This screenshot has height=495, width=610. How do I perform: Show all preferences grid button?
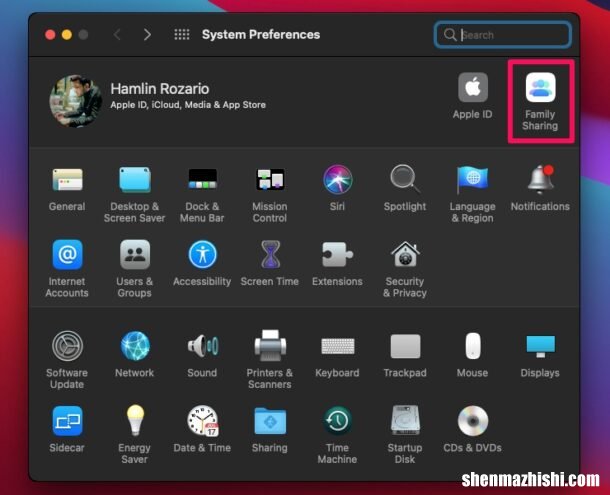[x=182, y=35]
